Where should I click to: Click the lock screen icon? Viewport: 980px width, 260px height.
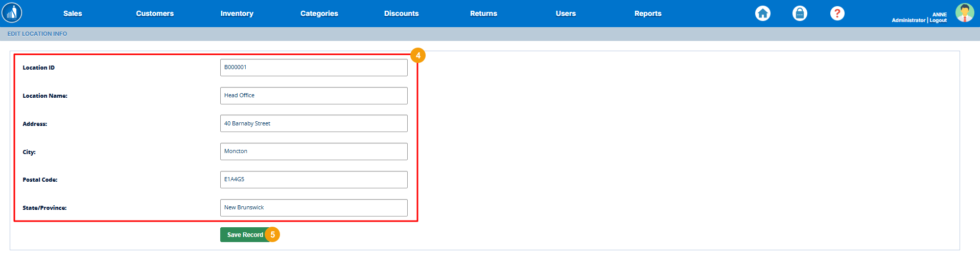(x=800, y=13)
